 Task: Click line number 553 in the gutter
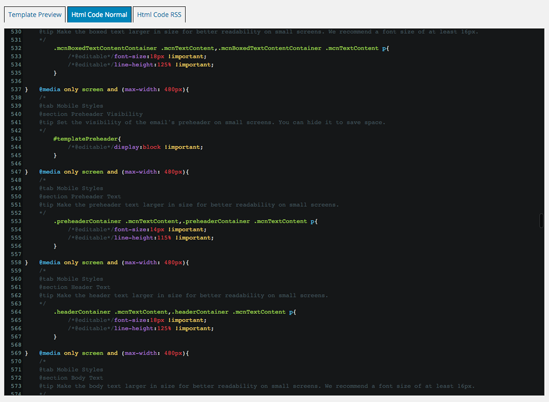tap(16, 221)
